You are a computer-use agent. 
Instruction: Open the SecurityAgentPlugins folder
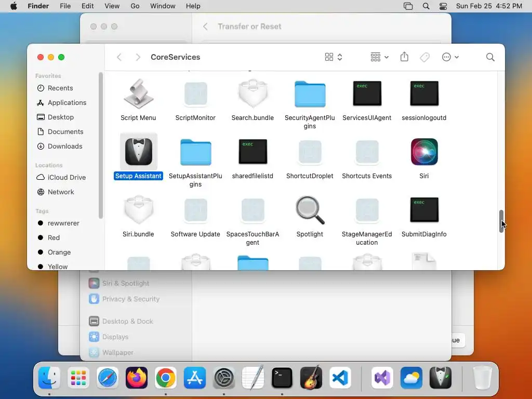tap(310, 94)
